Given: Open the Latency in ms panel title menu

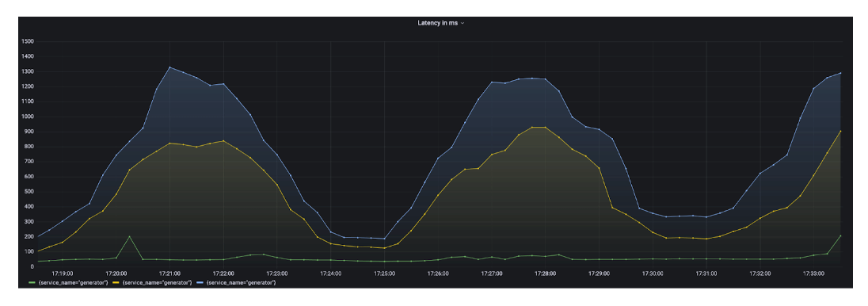Looking at the screenshot, I should pos(437,23).
